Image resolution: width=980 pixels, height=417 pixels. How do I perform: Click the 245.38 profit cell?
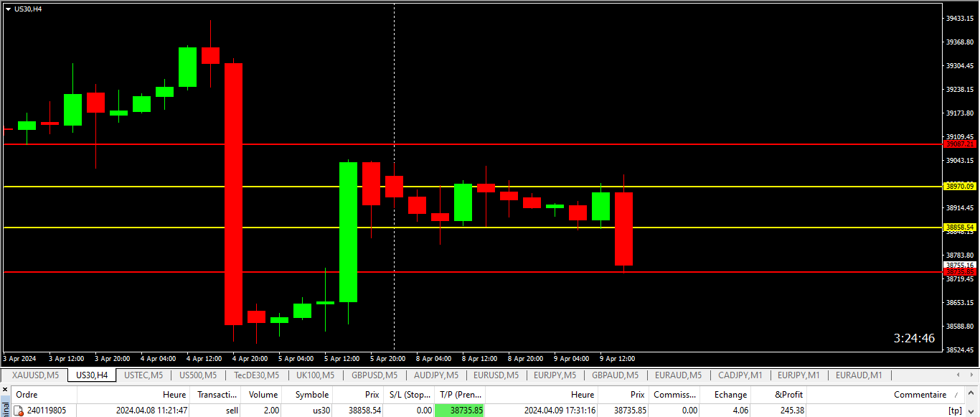click(791, 411)
